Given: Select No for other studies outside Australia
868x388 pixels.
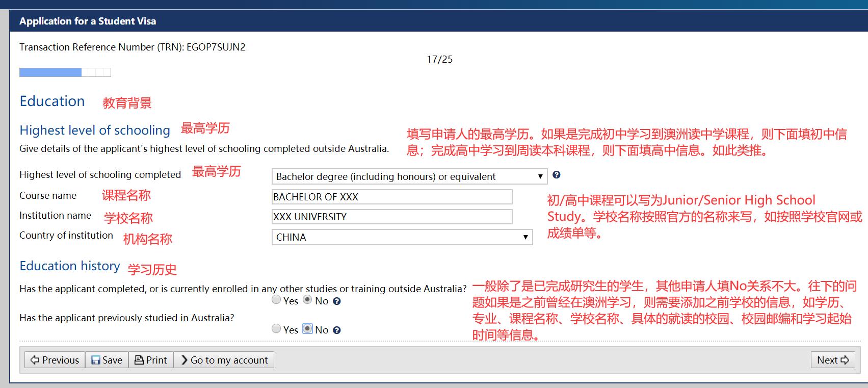Looking at the screenshot, I should [x=307, y=300].
